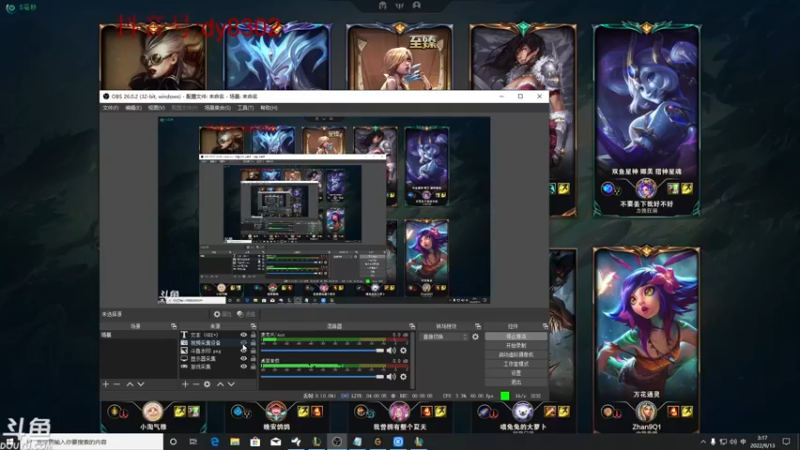Select the 斗鱼水印 png source row
The height and width of the screenshot is (450, 800).
pyautogui.click(x=218, y=351)
